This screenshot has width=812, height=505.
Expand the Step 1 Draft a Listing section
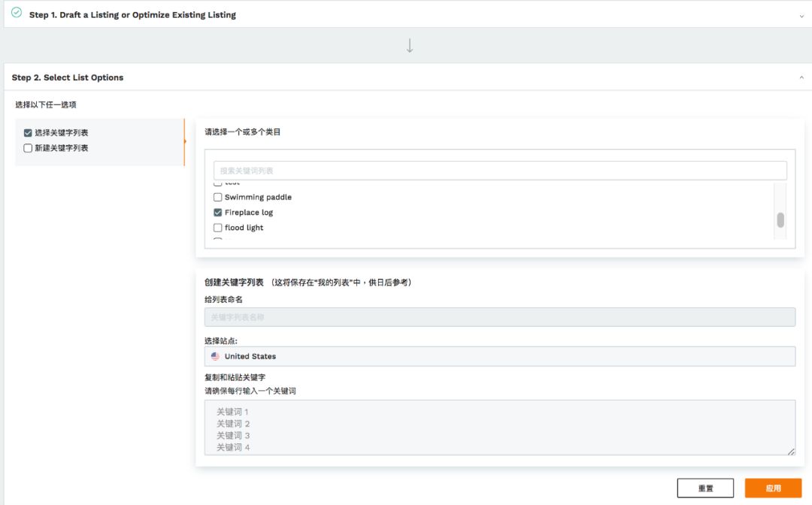[801, 16]
